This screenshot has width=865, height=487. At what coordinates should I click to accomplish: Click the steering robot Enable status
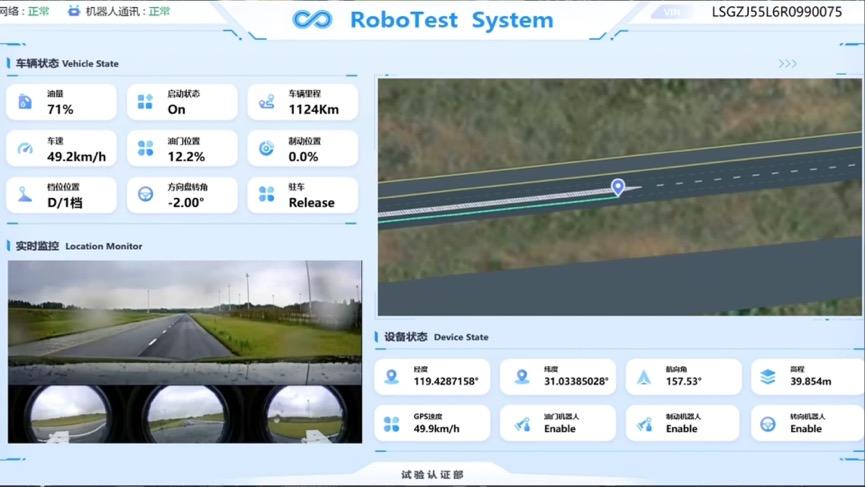click(806, 429)
